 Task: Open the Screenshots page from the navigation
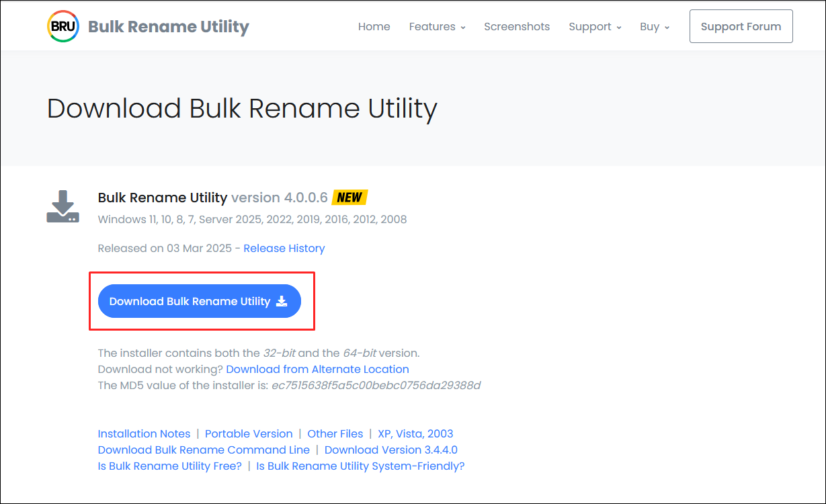(x=516, y=26)
